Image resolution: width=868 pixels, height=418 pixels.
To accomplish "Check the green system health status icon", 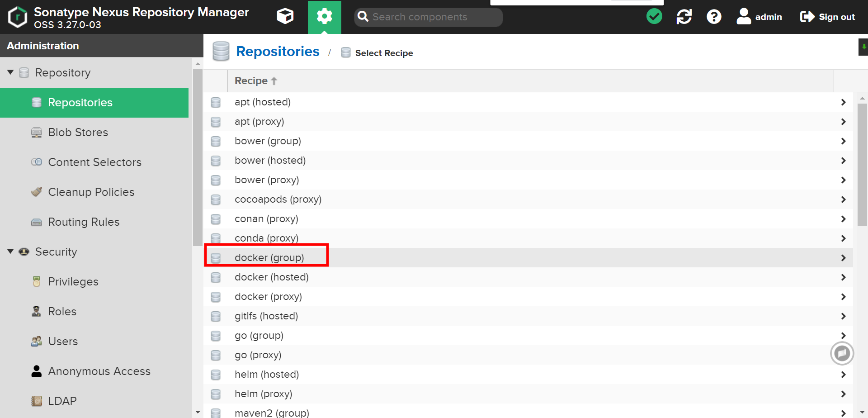I will point(654,16).
